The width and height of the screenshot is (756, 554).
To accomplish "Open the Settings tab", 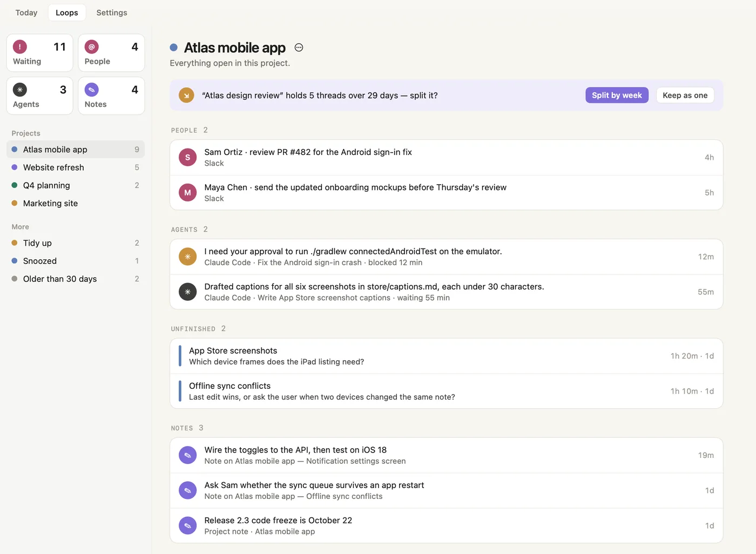I will pos(112,12).
